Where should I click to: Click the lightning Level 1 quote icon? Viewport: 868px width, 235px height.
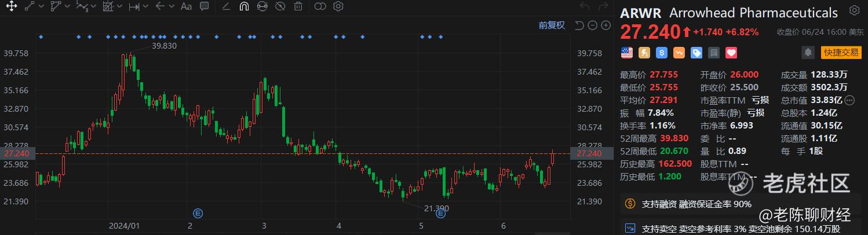[644, 53]
